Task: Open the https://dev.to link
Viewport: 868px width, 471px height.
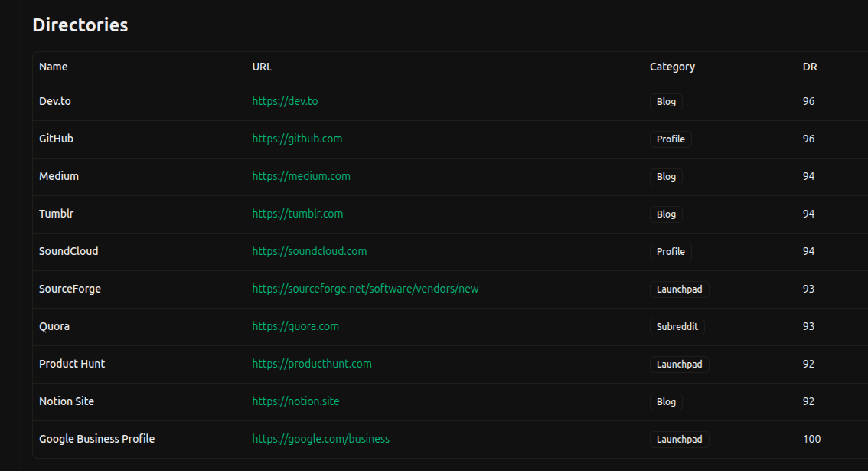Action: click(285, 100)
